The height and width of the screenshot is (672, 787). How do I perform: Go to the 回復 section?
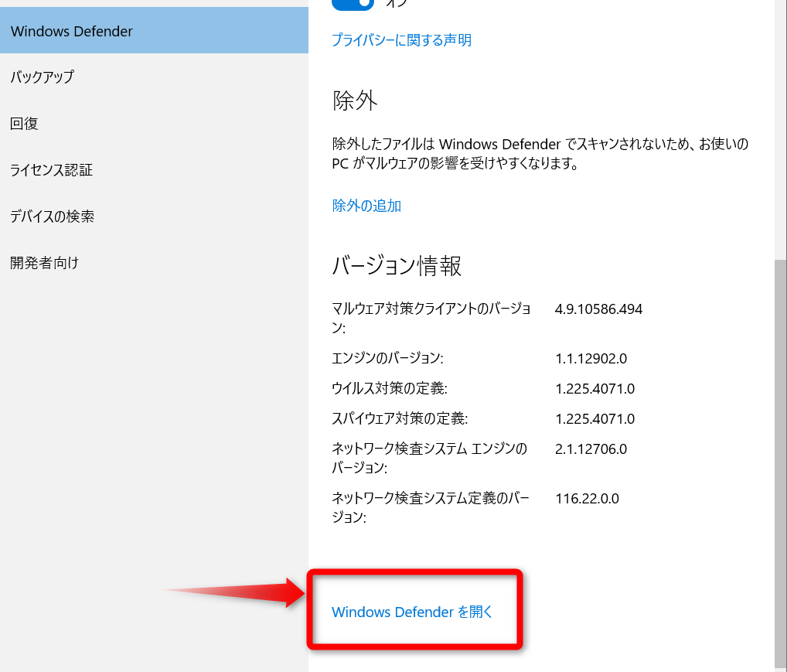(x=24, y=124)
